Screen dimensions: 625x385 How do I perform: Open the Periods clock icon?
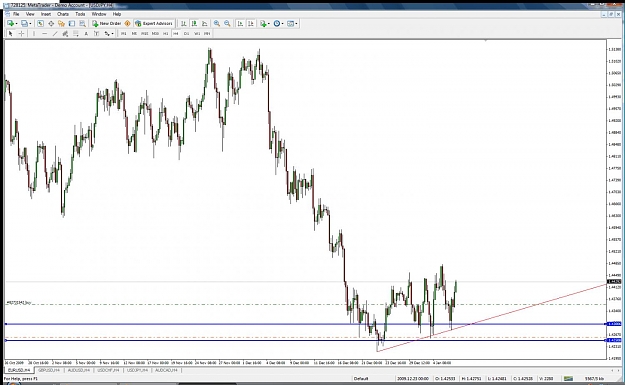[x=277, y=24]
